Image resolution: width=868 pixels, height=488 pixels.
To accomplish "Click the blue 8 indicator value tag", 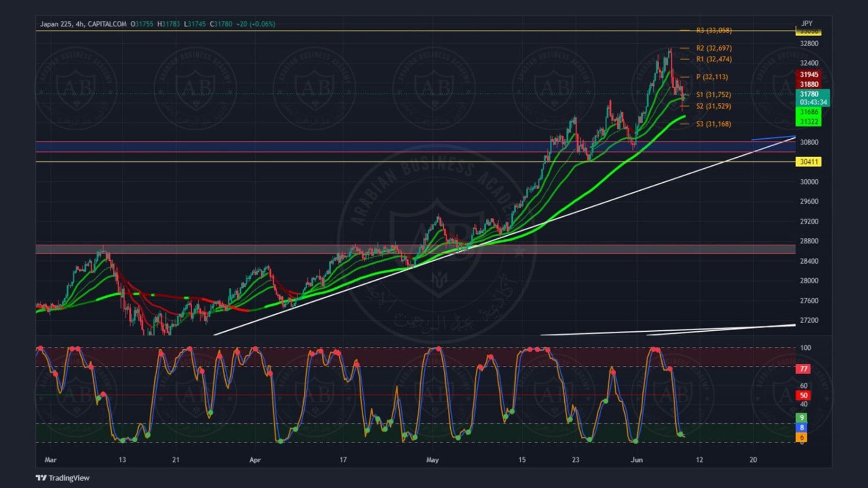I will click(801, 428).
